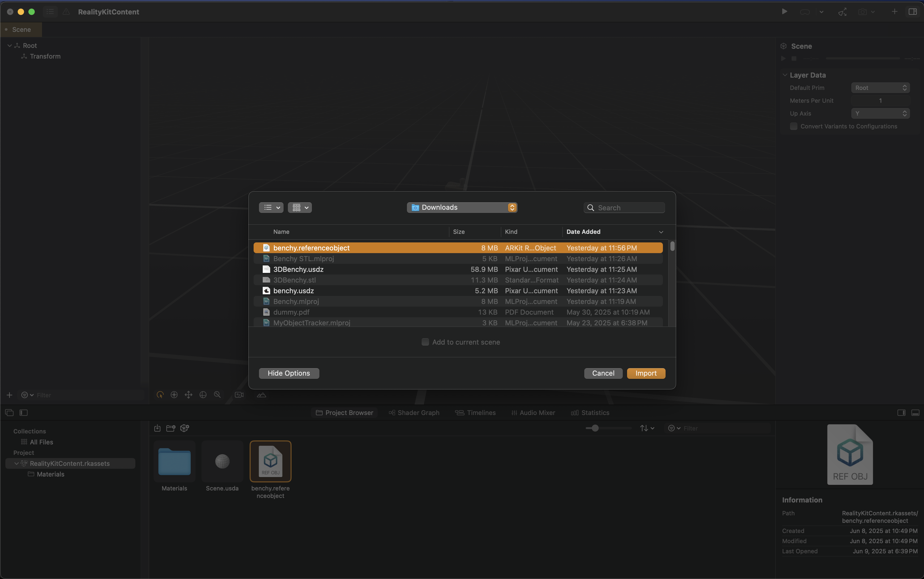Click the Search field in file dialog
The width and height of the screenshot is (924, 579).
[628, 208]
